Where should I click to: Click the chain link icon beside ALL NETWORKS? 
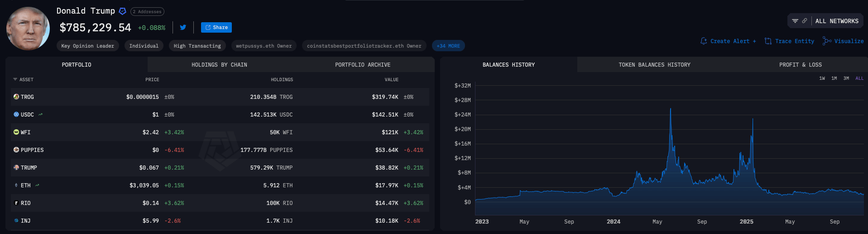(x=805, y=21)
